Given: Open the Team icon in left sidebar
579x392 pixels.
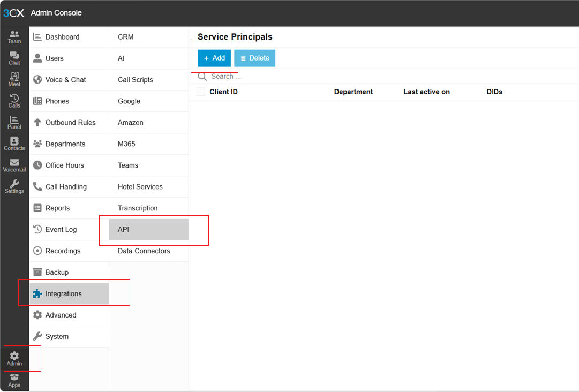Looking at the screenshot, I should [x=14, y=37].
